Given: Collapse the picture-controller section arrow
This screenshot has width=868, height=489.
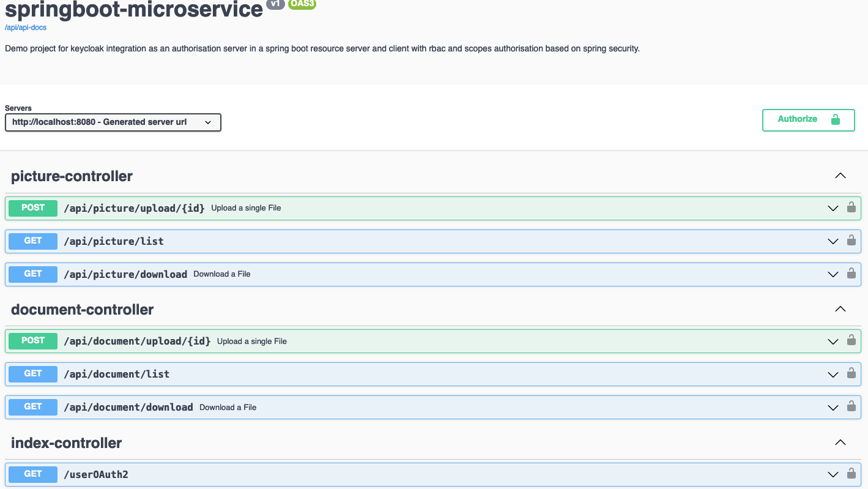Looking at the screenshot, I should [840, 176].
